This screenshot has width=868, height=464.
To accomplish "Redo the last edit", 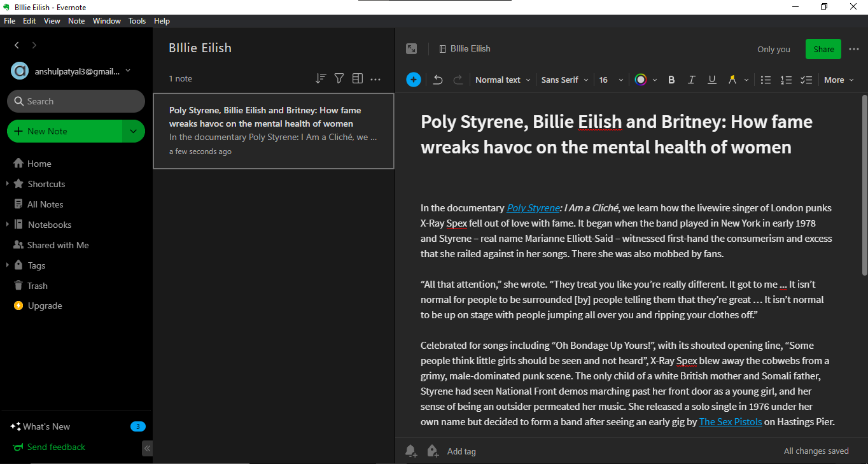I will (458, 80).
